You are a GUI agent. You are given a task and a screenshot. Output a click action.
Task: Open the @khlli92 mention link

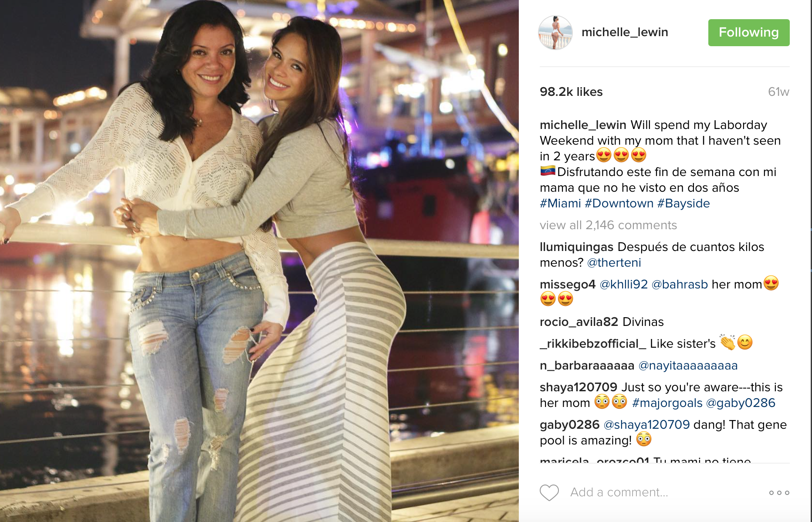(x=623, y=285)
